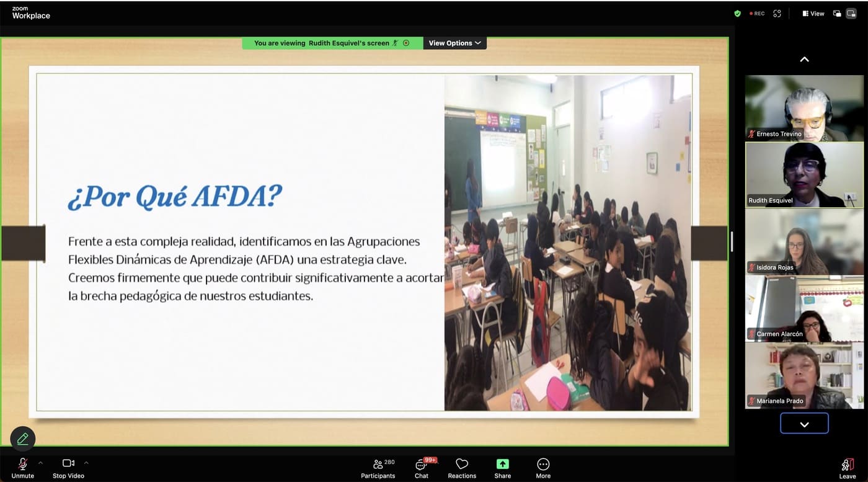The width and height of the screenshot is (868, 482).
Task: Click the gallery panel divider handle
Action: click(732, 242)
